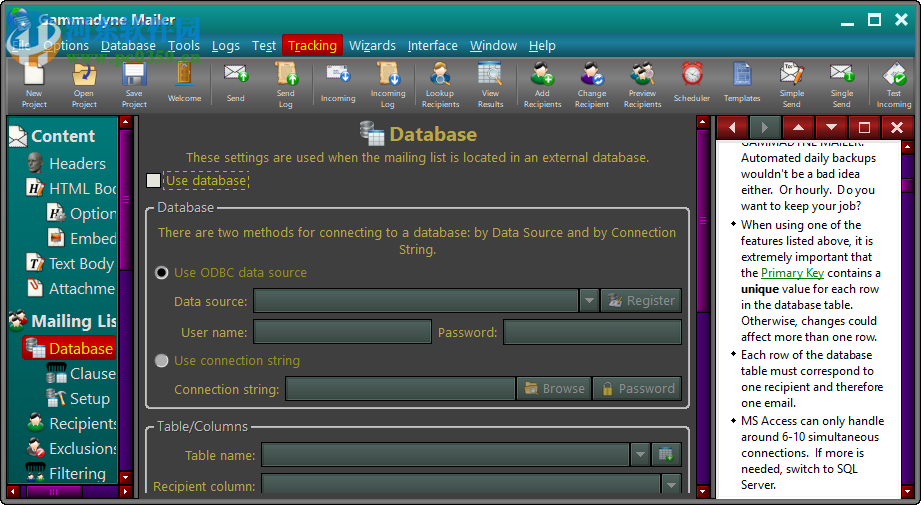Open the Options menu
The width and height of the screenshot is (921, 505).
click(x=66, y=46)
